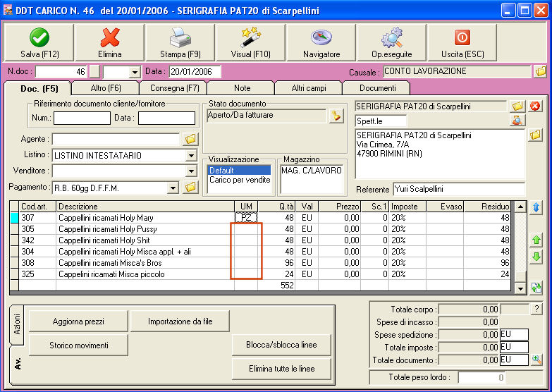Viewport: 552px width, 392px height.
Task: Exit with Uscita (ESC)
Action: 462,42
